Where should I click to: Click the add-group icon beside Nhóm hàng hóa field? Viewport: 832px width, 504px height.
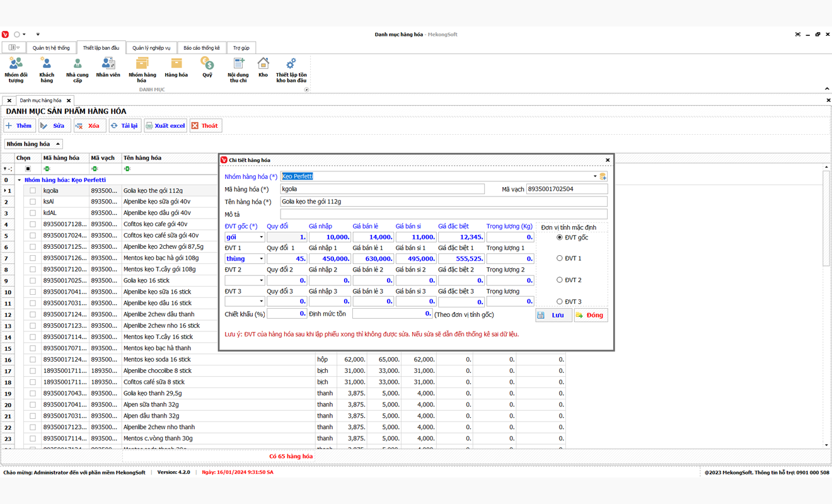click(x=603, y=176)
